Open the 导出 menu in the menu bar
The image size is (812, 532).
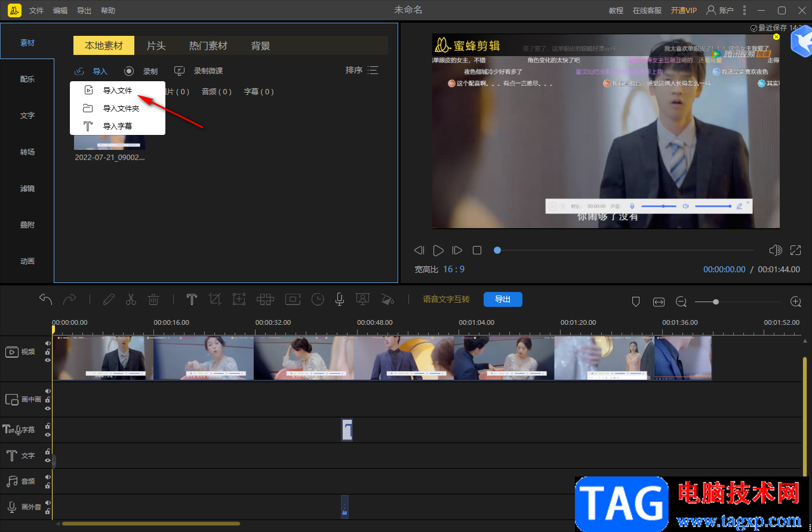(84, 11)
